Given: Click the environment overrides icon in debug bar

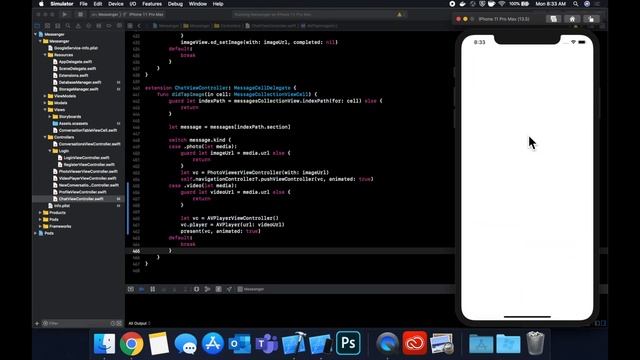Looking at the screenshot, I should [x=218, y=289].
